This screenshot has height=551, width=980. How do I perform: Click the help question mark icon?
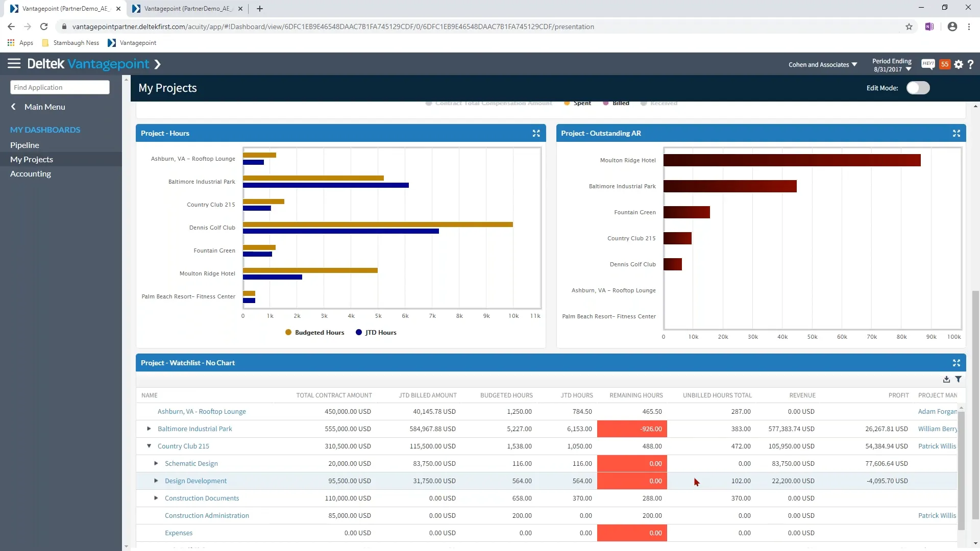(971, 64)
